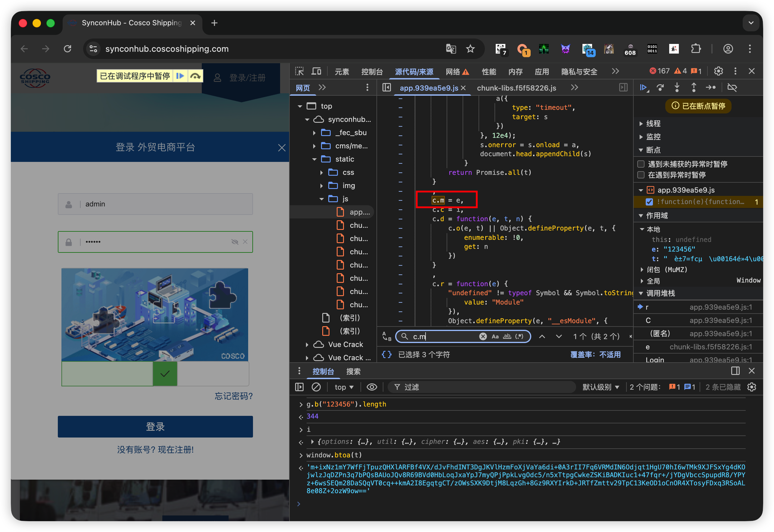Open the chunk-libs.f5f58226.js file tab

[x=516, y=88]
